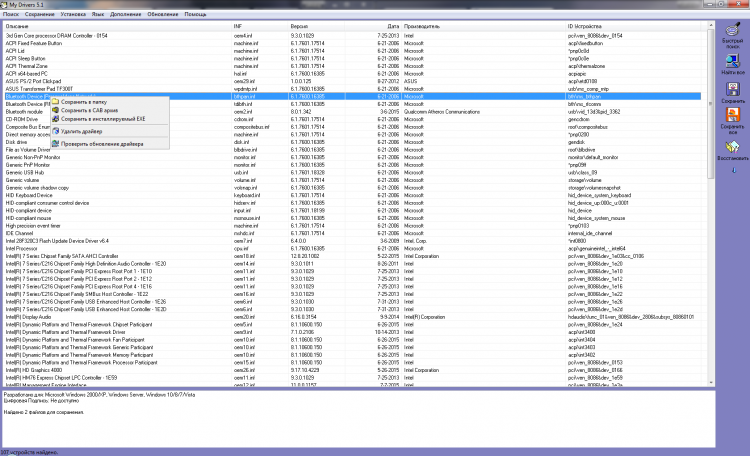The height and width of the screenshot is (456, 750).
Task: Choose Удалить драйвер from the context menu
Action: (x=110, y=131)
